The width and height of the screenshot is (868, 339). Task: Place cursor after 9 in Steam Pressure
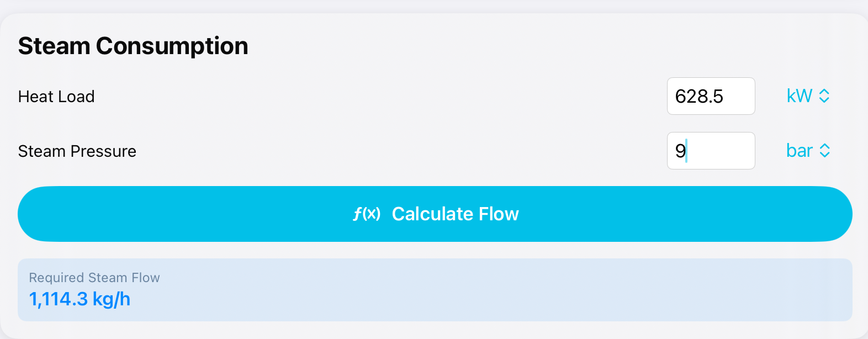click(687, 151)
